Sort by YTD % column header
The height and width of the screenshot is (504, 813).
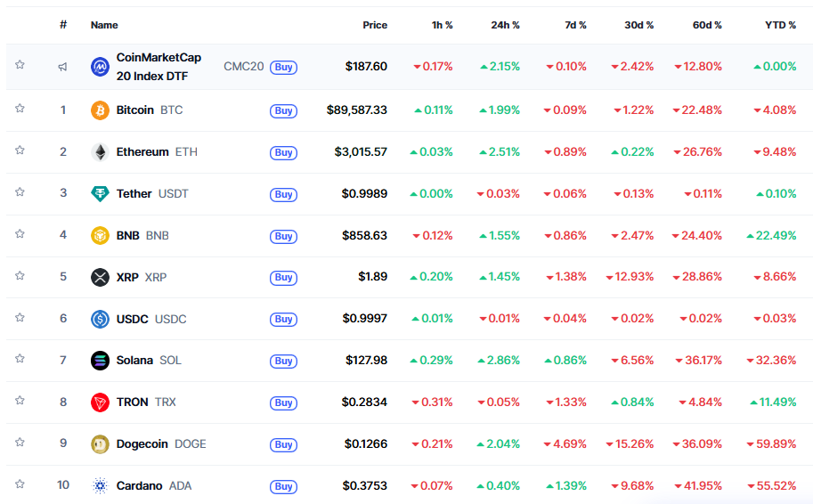(x=780, y=25)
